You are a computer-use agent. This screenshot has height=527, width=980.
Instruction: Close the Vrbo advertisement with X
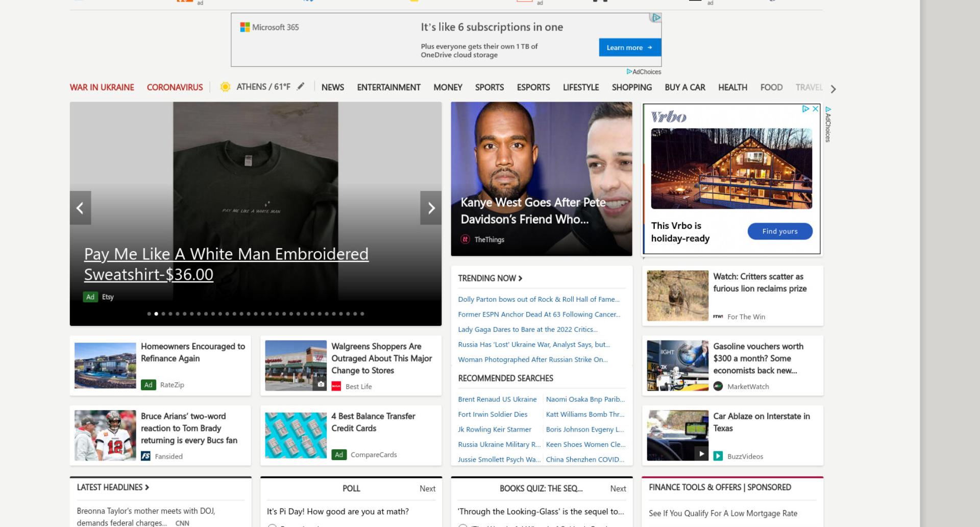[816, 109]
